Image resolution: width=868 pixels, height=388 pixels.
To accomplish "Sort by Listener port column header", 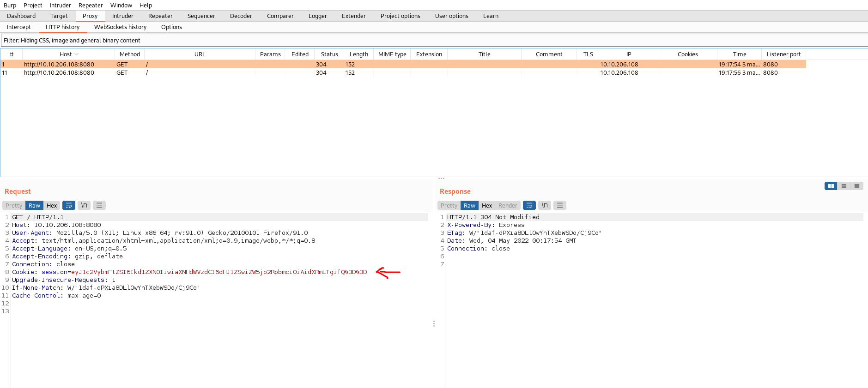I will (784, 54).
